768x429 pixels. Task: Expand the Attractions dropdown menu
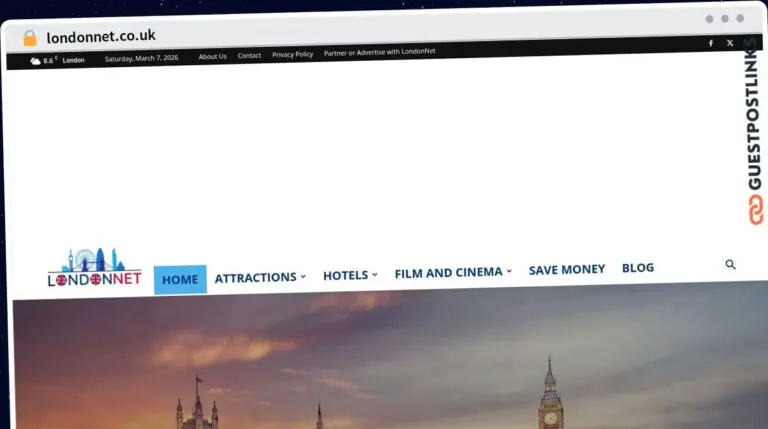260,277
